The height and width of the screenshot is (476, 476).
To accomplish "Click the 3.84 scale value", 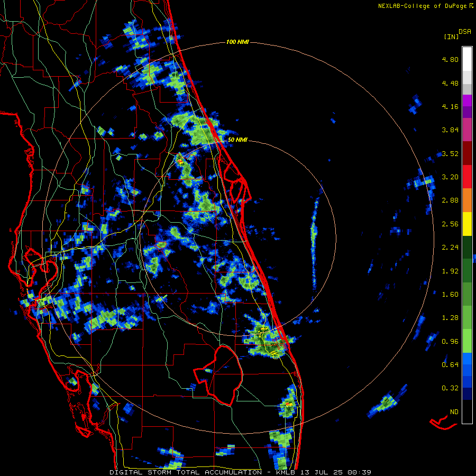I will pyautogui.click(x=450, y=130).
